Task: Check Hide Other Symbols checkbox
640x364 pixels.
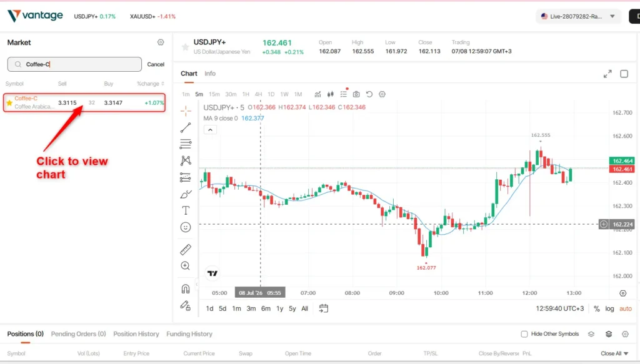Action: [x=524, y=334]
